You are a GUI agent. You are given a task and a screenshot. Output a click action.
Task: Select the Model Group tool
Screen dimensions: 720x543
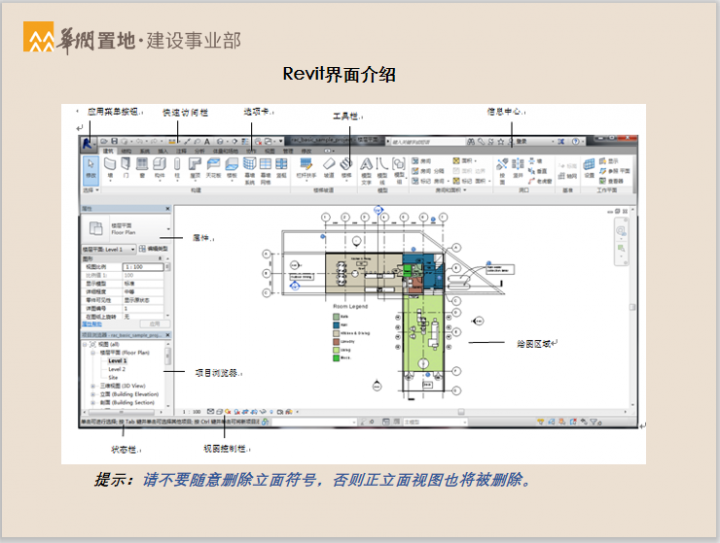click(399, 170)
